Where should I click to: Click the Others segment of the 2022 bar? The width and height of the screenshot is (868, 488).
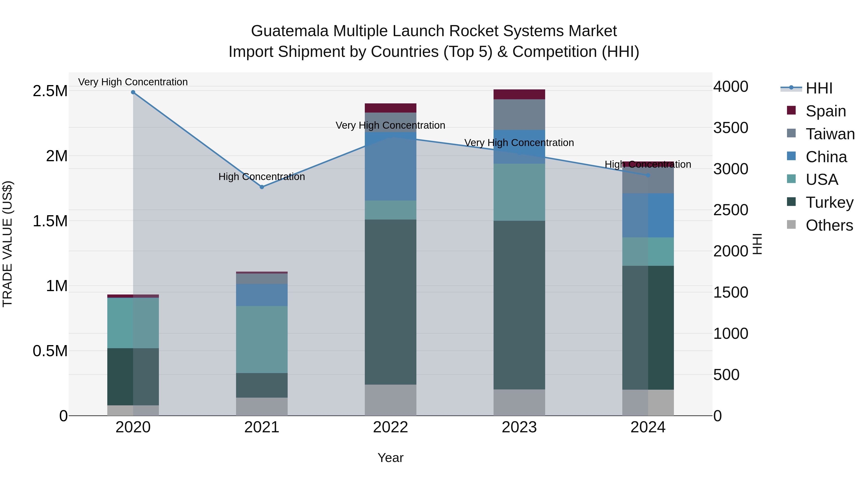[391, 400]
